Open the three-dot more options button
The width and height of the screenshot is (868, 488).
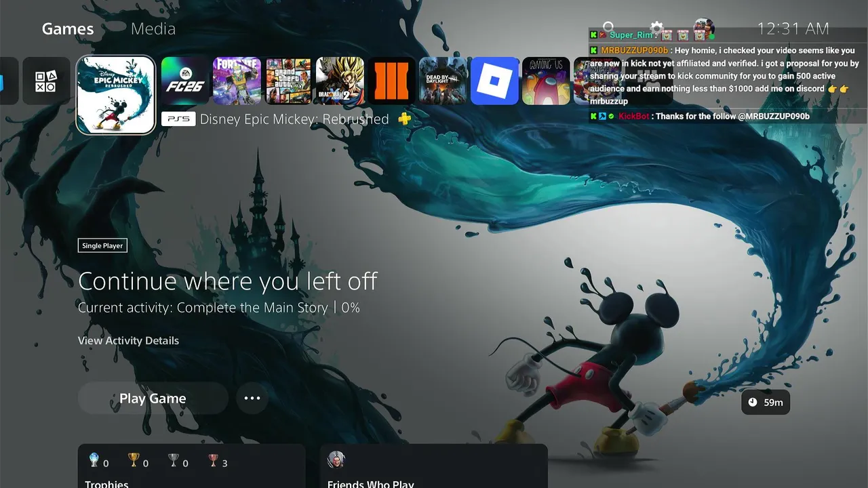(x=252, y=399)
